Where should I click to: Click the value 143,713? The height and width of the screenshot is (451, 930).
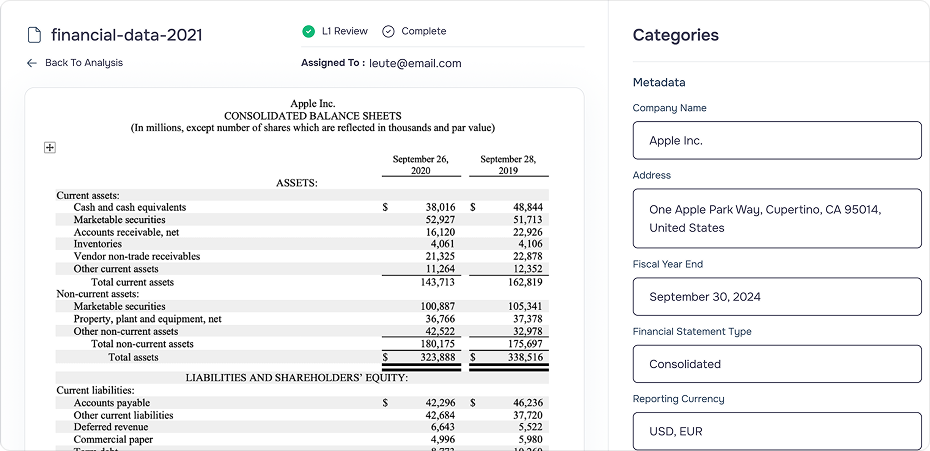(x=438, y=282)
